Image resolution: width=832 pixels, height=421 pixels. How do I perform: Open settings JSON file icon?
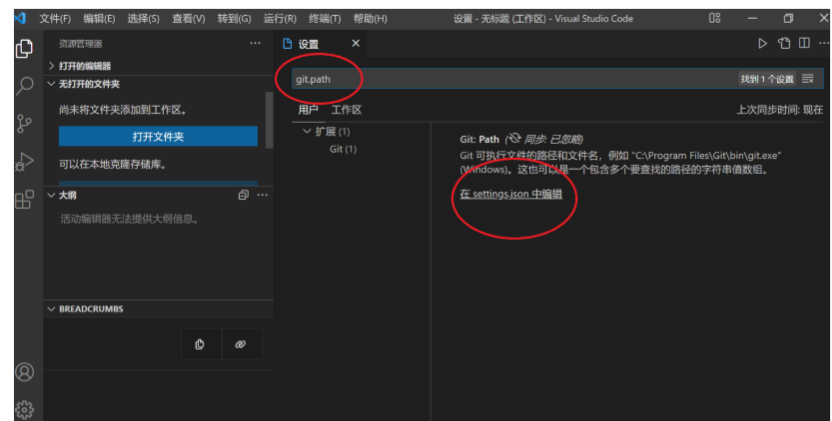pyautogui.click(x=784, y=44)
